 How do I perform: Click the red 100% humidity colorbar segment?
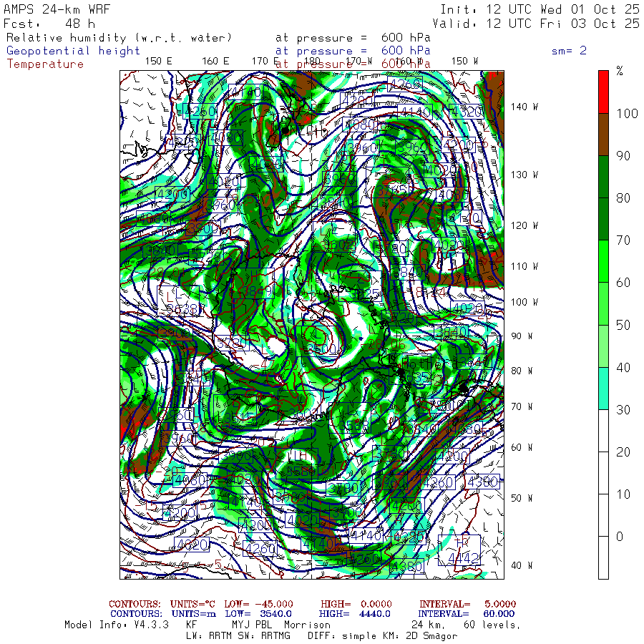click(603, 92)
